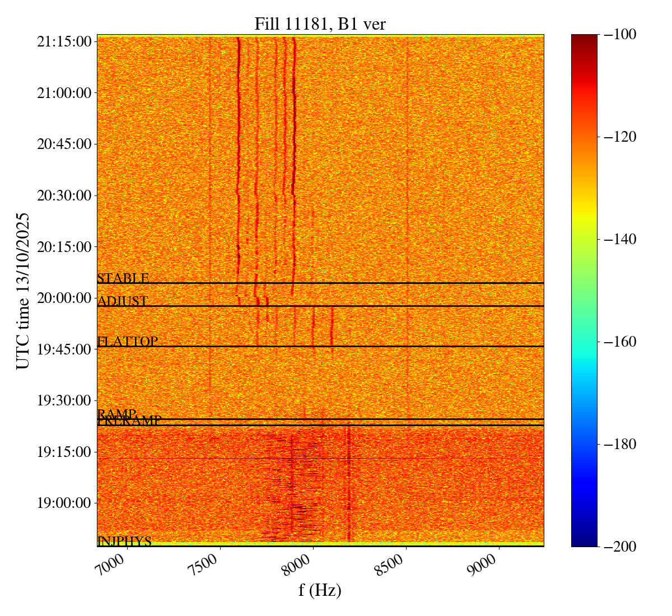The height and width of the screenshot is (616, 672).
Task: Select the −160 colorbar tick label
Action: (x=618, y=342)
